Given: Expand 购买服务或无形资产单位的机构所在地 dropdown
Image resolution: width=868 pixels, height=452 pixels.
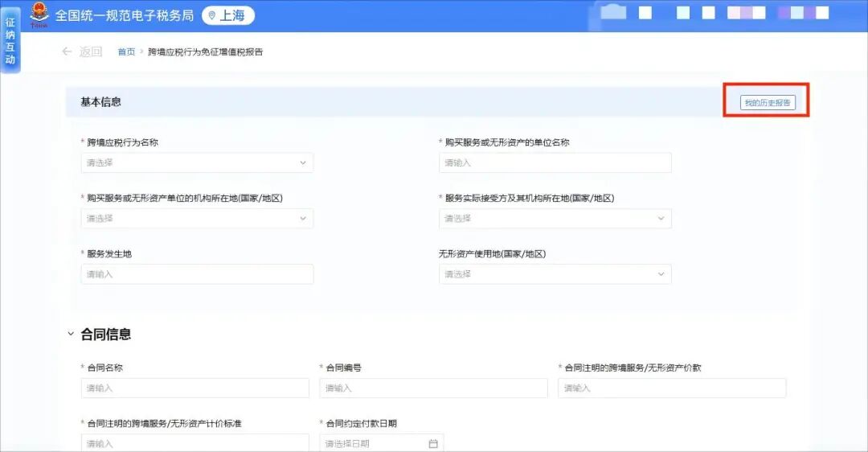Looking at the screenshot, I should click(x=197, y=218).
